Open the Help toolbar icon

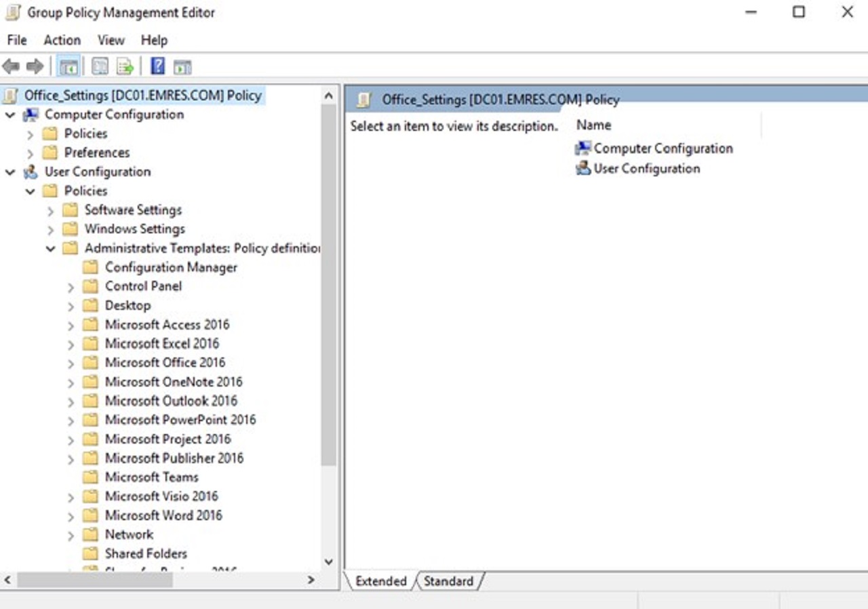158,66
